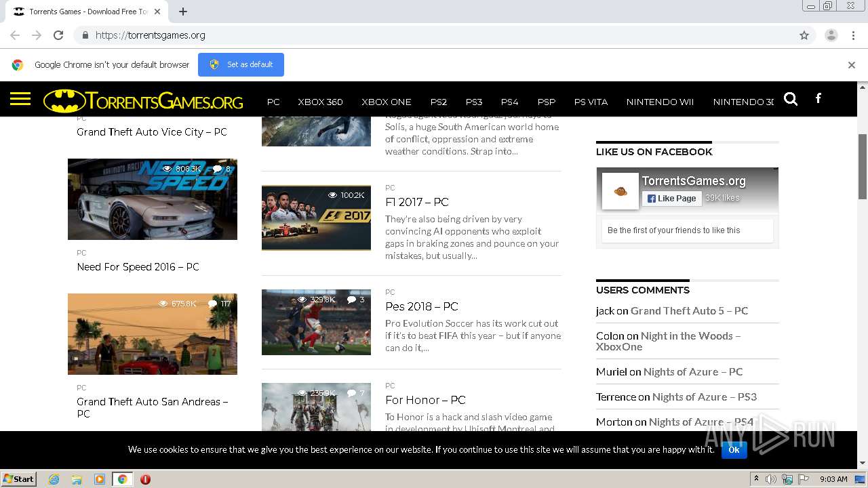Click the GTA San Andreas thumbnail image
This screenshot has height=488, width=868.
coord(153,334)
